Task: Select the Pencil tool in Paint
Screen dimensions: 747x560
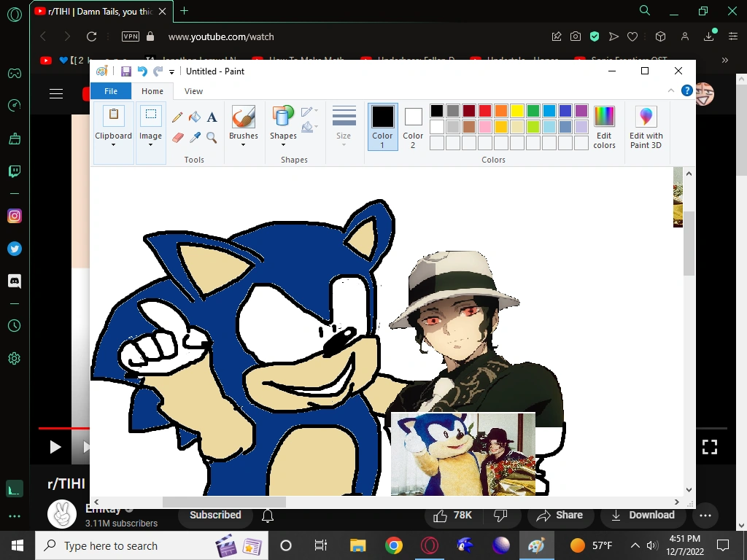Action: (177, 117)
